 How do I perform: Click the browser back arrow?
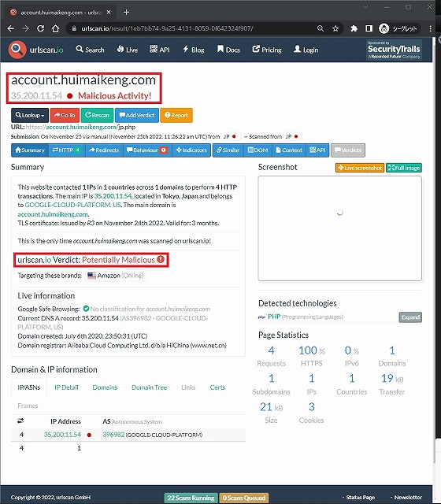pos(10,28)
